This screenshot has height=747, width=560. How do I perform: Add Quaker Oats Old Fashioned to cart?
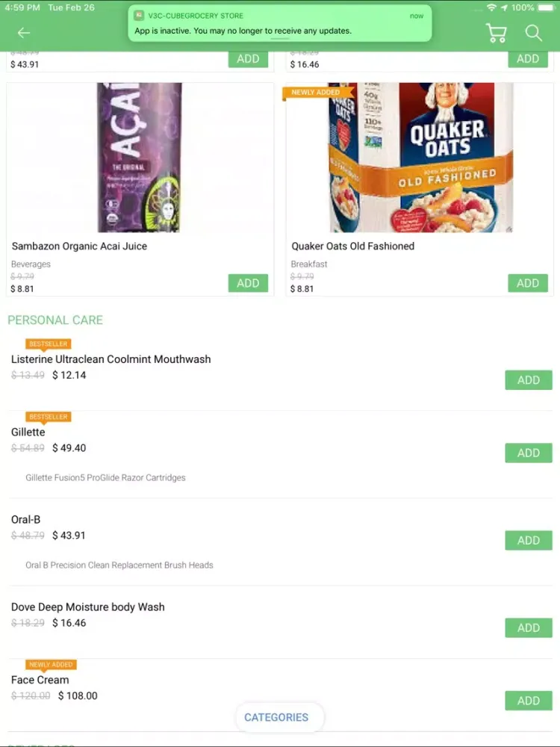click(x=528, y=283)
